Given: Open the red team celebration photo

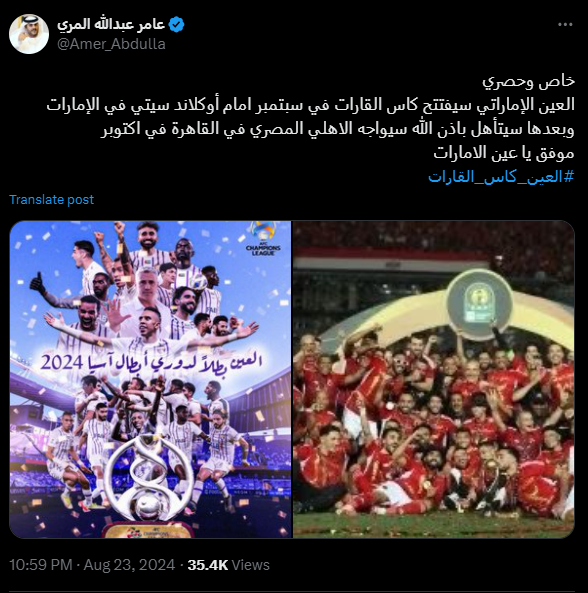Looking at the screenshot, I should [434, 379].
